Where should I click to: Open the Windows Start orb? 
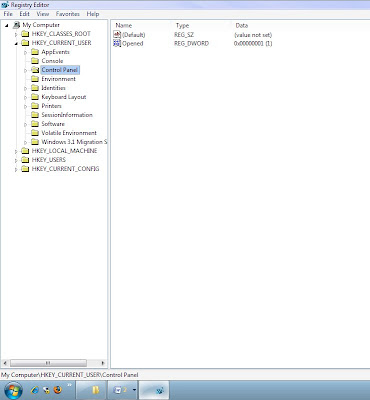(x=14, y=390)
